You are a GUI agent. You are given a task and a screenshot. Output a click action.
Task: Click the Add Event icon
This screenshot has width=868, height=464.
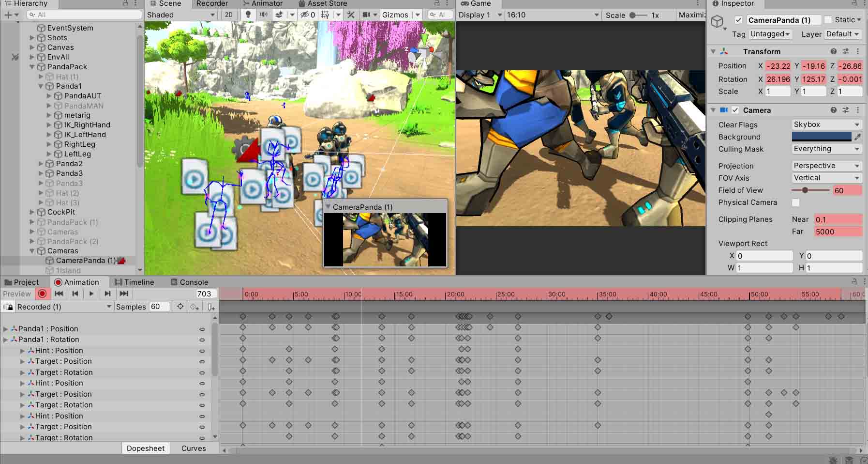point(211,307)
